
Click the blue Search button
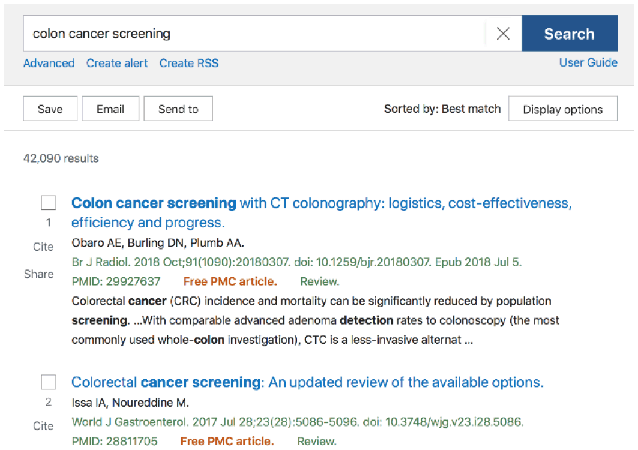[570, 34]
